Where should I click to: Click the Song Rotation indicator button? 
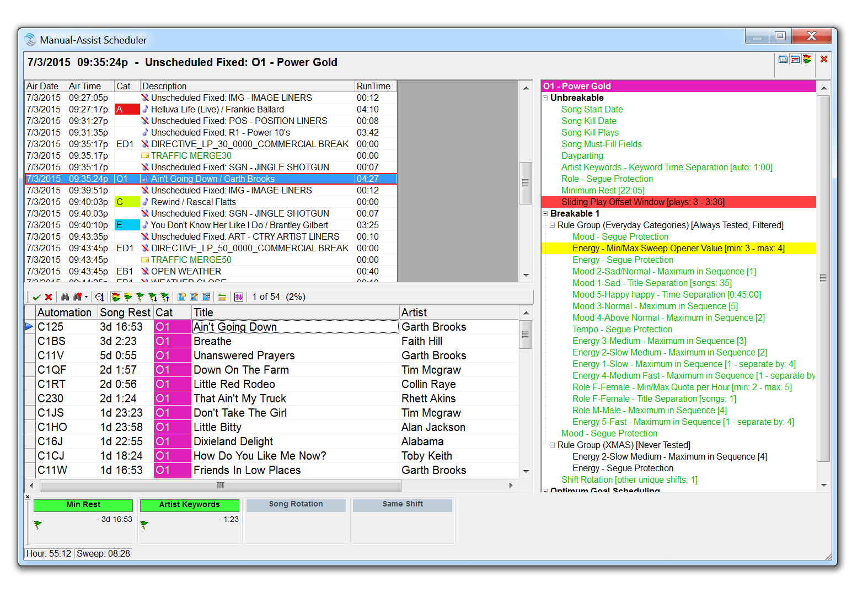click(296, 505)
